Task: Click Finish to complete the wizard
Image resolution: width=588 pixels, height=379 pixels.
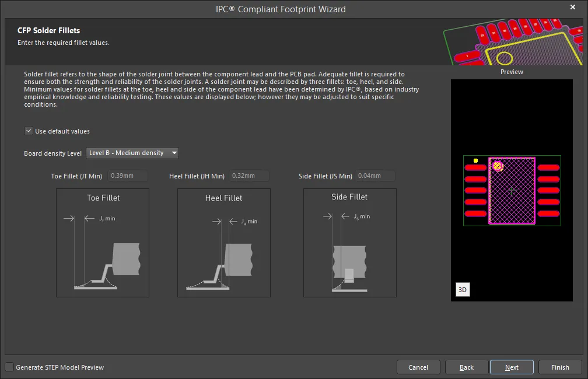Action: 560,367
